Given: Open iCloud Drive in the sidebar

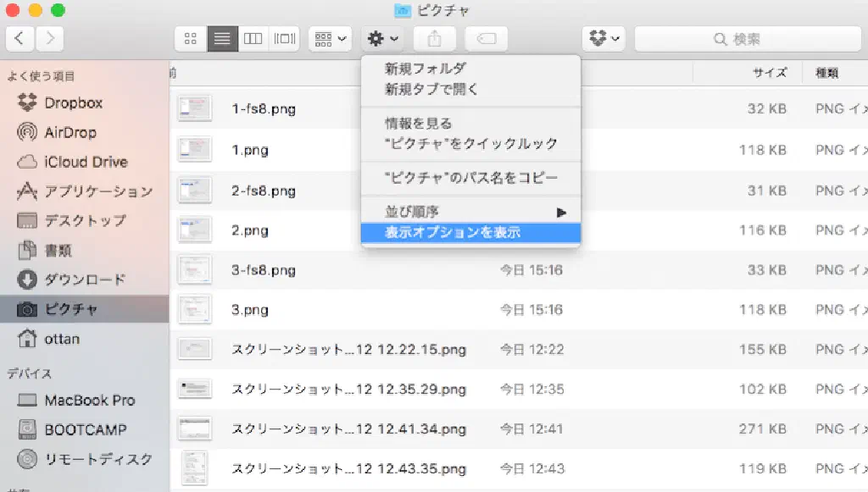Looking at the screenshot, I should click(x=86, y=162).
